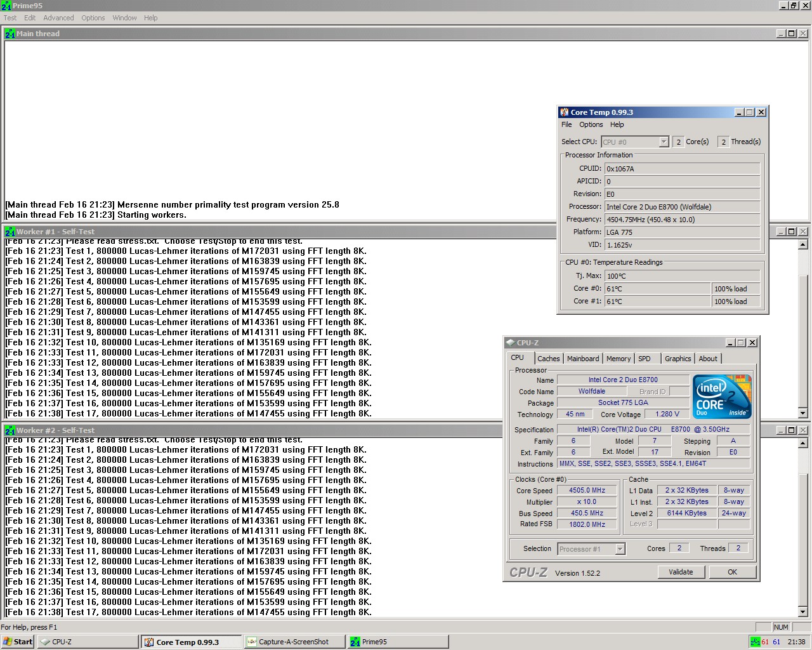Activate Core Temp 0.99.3 in the taskbar
812x650 pixels.
pos(191,642)
